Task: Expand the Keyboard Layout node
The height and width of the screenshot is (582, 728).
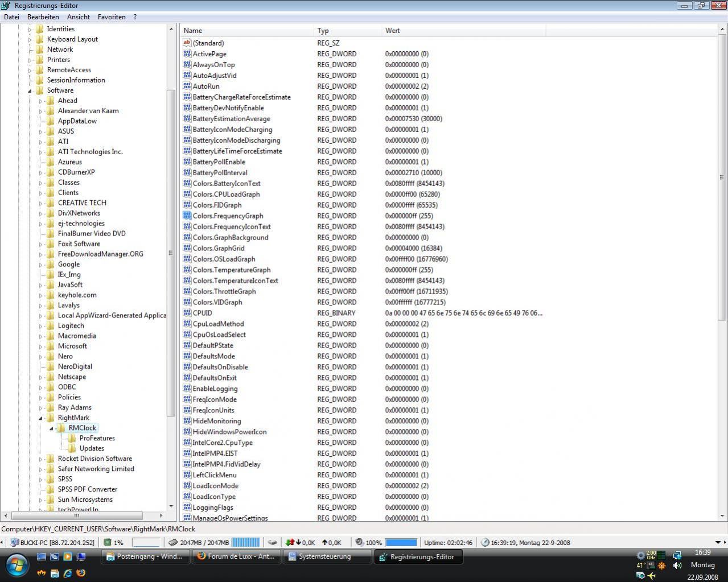Action: pos(30,39)
